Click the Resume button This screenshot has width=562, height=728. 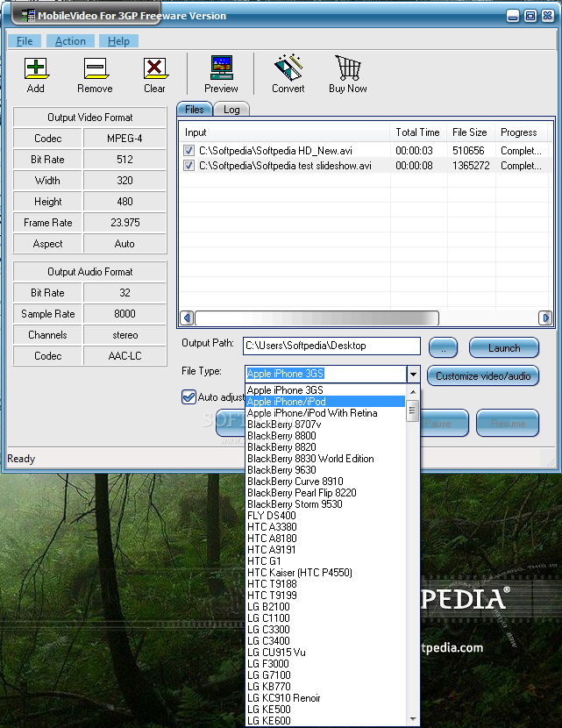pos(508,423)
